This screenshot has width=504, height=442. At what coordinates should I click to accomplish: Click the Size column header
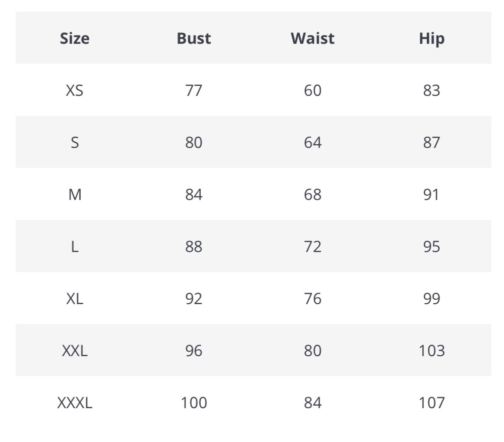[75, 38]
